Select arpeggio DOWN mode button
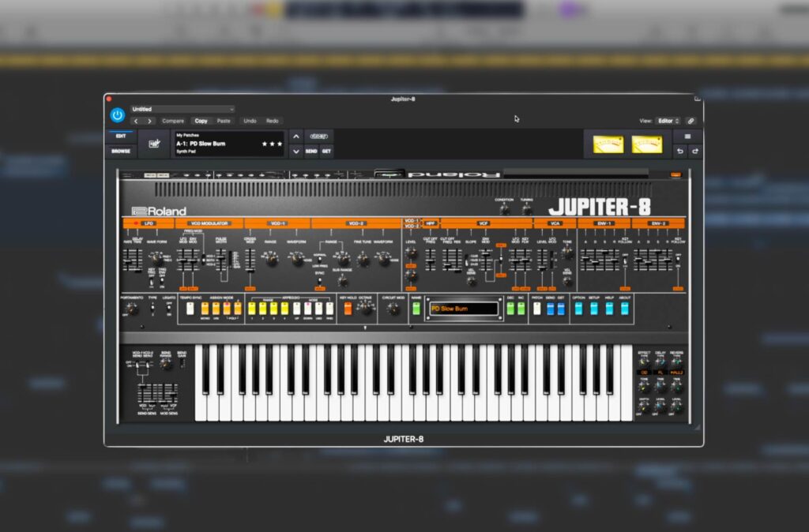The image size is (809, 532). point(308,309)
